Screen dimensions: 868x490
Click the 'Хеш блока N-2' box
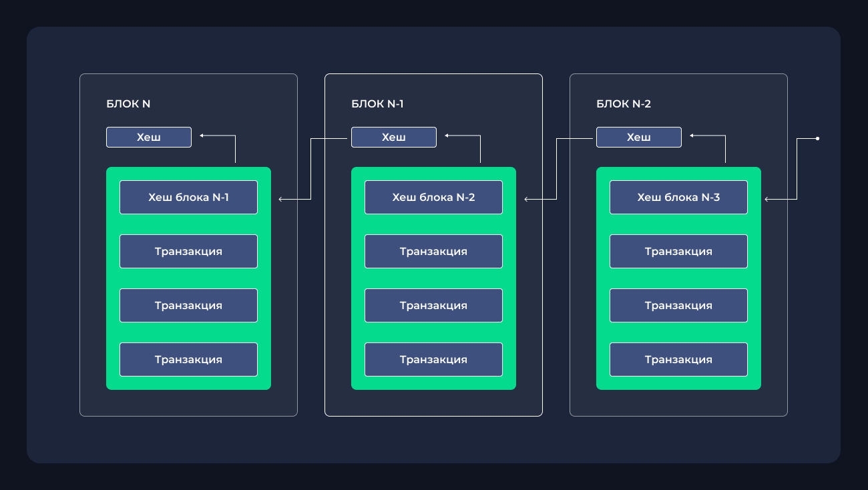pyautogui.click(x=433, y=198)
